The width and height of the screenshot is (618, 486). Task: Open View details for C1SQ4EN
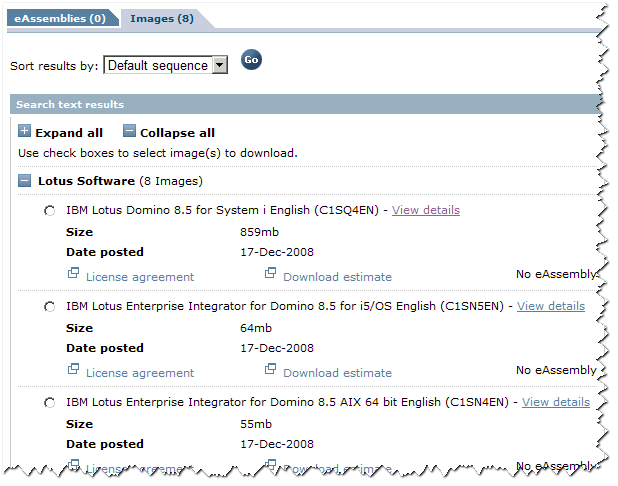(426, 210)
